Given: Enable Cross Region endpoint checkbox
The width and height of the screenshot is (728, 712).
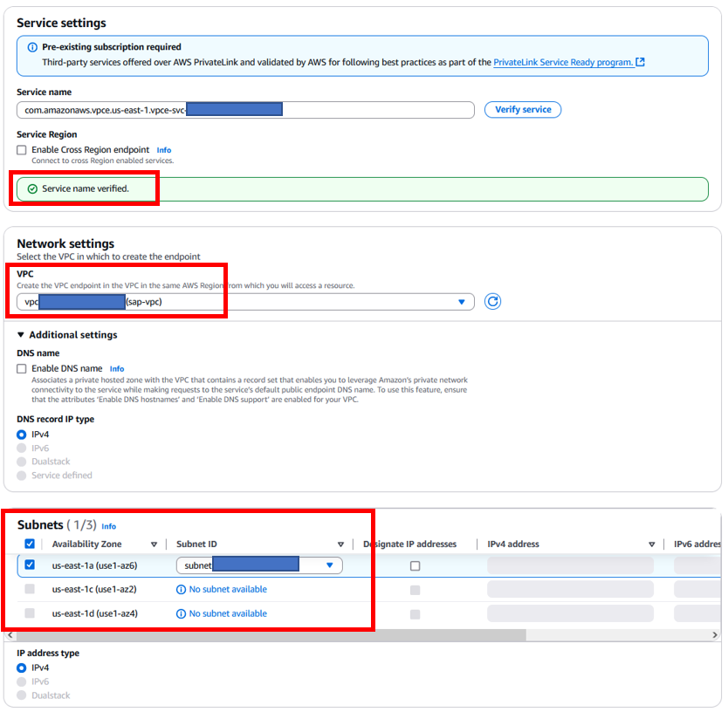Looking at the screenshot, I should point(21,150).
